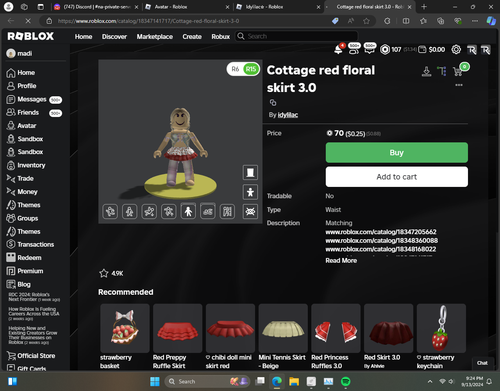Open the settings gear icon

[x=456, y=50]
